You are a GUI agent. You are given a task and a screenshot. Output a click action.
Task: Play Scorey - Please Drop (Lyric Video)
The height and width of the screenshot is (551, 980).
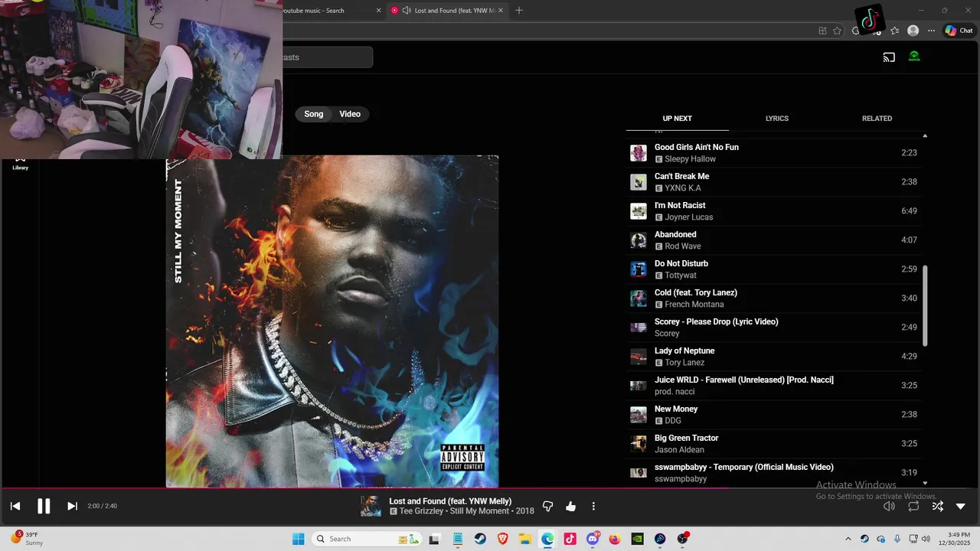pos(773,328)
